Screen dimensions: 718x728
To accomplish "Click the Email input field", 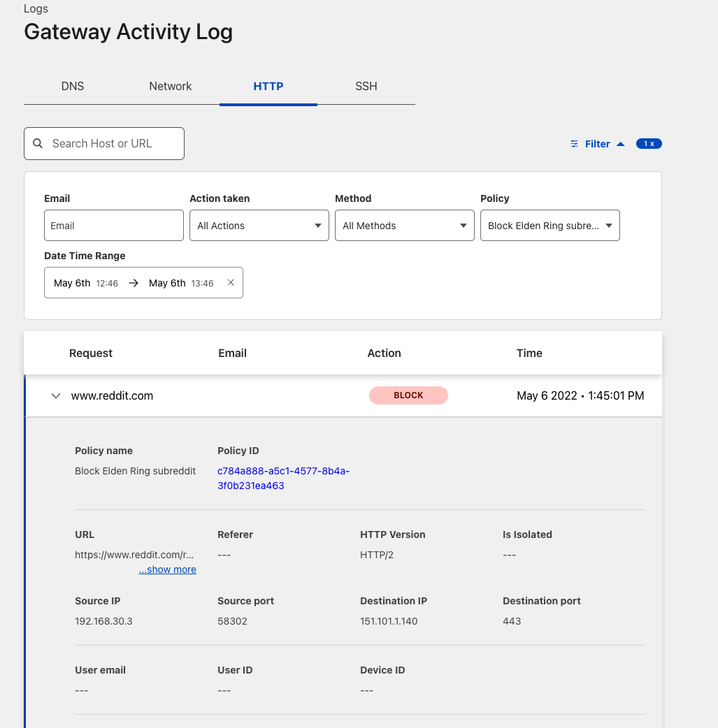I will click(113, 225).
